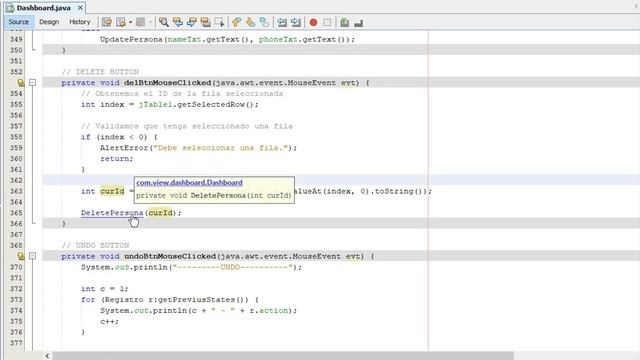
Task: Click line number 358 in gutter
Action: click(16, 137)
